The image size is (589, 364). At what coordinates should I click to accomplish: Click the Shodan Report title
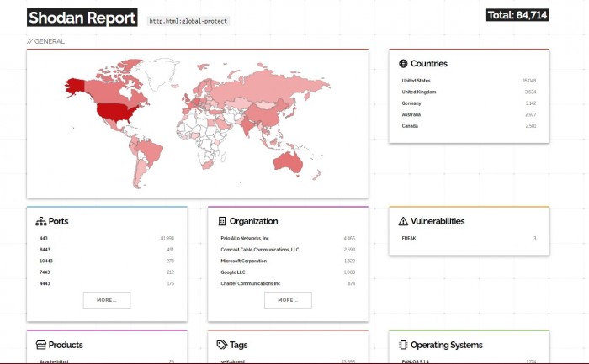coord(82,18)
